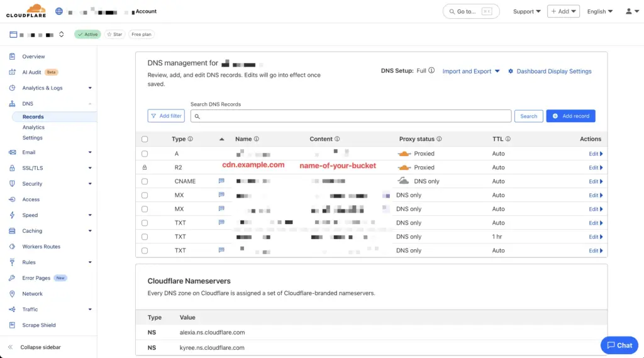Check the last TXT record checkbox

pos(145,250)
